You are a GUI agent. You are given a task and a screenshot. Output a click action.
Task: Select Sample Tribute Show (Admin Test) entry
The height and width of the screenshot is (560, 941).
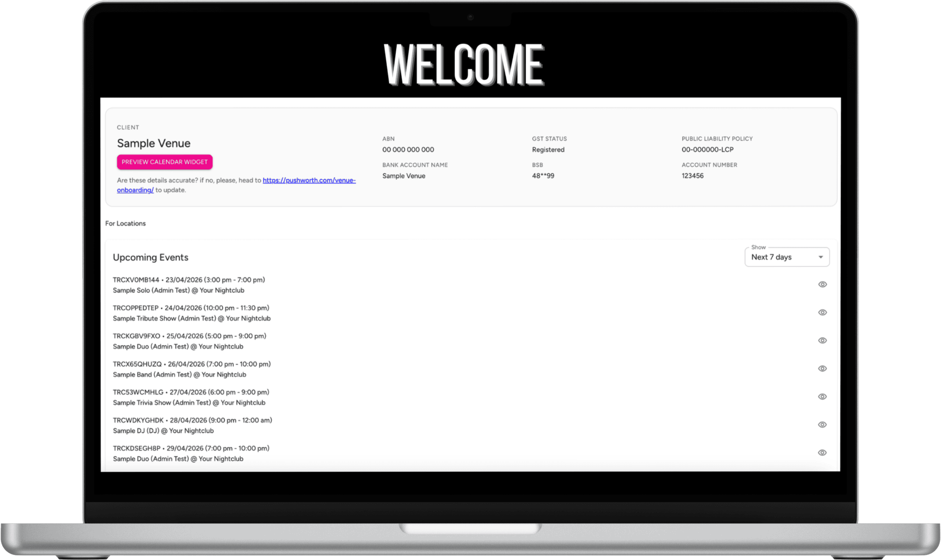pos(192,318)
